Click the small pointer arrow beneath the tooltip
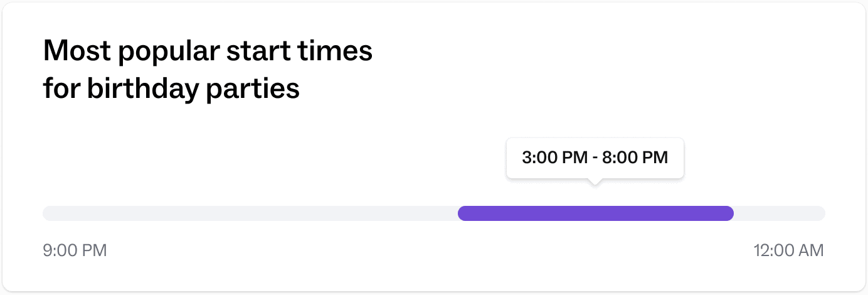The width and height of the screenshot is (868, 295). point(595,182)
